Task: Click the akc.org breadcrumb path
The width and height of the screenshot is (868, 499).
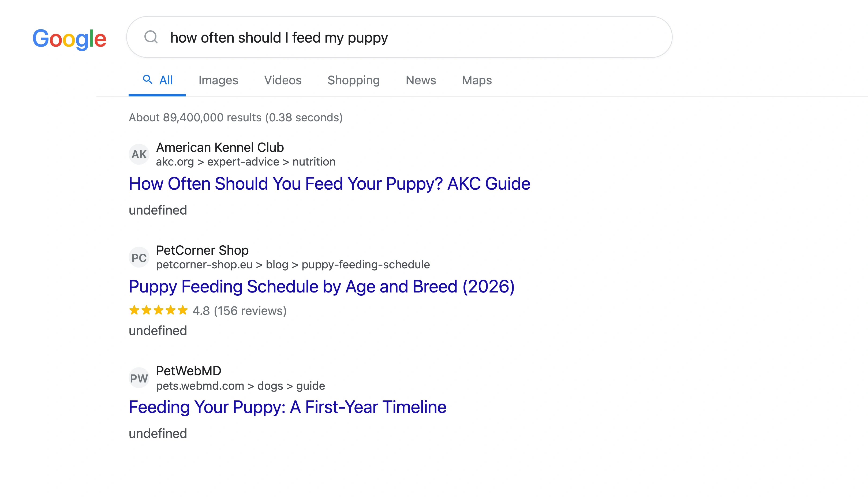Action: [x=246, y=162]
